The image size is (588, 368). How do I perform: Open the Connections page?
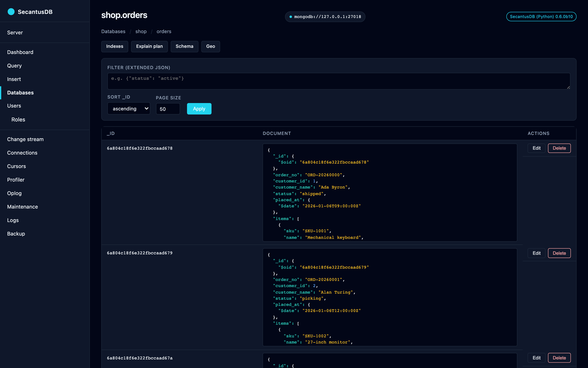[22, 153]
